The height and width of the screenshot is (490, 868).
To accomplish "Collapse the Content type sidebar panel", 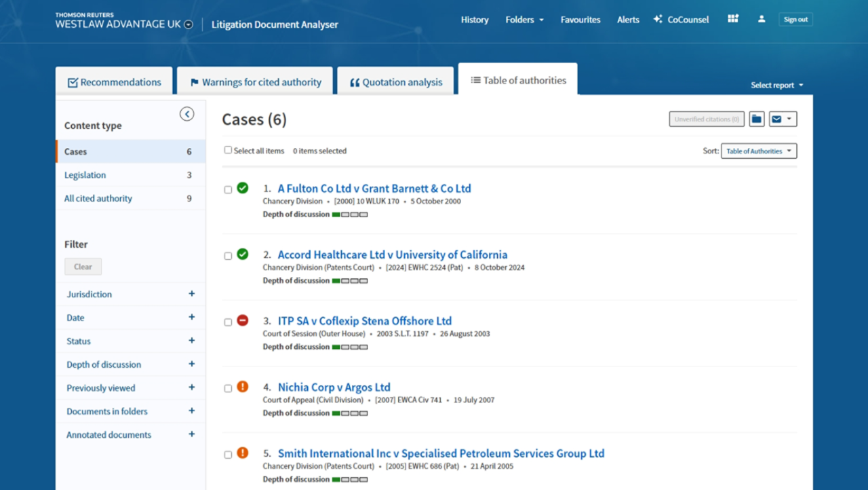I will click(x=186, y=114).
